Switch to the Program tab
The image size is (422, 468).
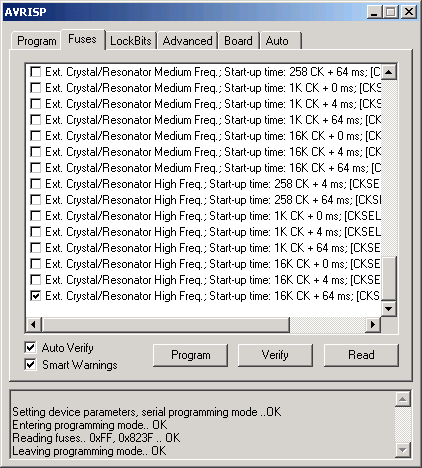point(37,41)
